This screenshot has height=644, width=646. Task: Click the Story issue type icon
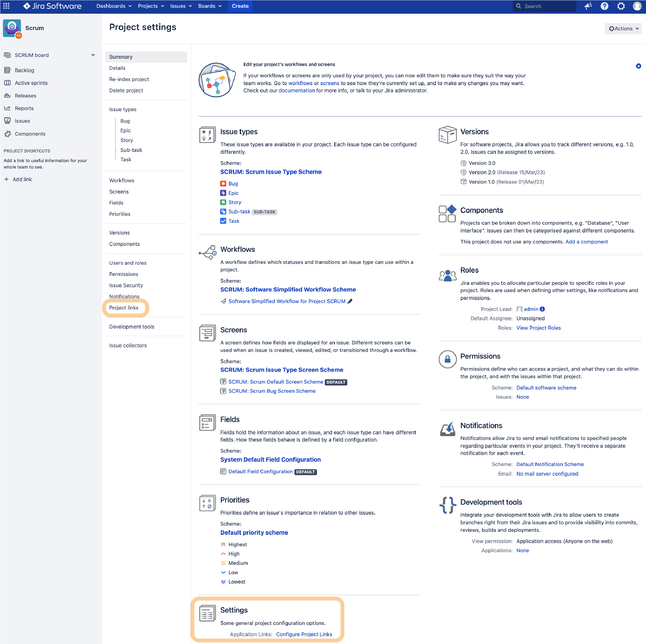(x=223, y=202)
